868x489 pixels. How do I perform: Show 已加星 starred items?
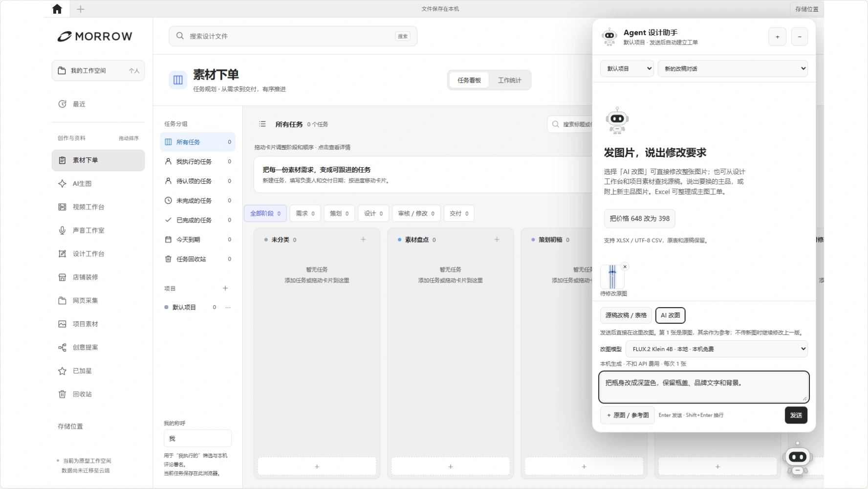98,371
